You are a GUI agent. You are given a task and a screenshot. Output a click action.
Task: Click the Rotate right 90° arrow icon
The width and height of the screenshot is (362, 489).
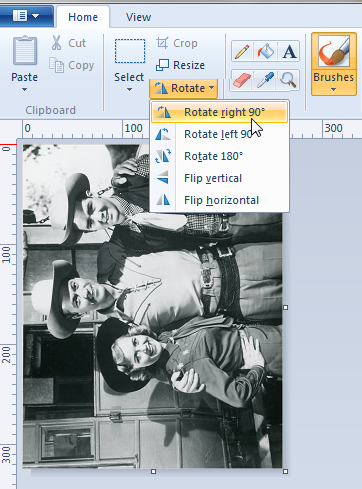tap(164, 112)
